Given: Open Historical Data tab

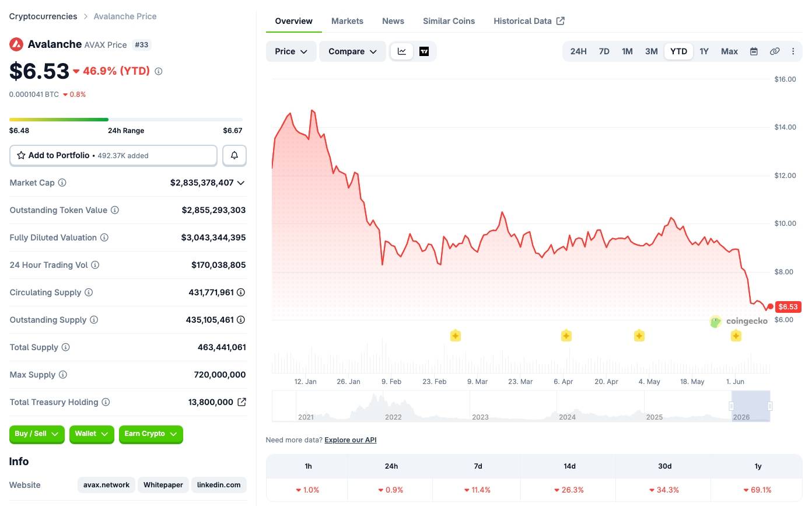Looking at the screenshot, I should coord(529,21).
